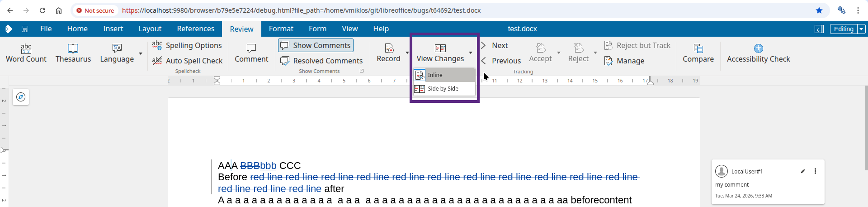Click the save document icon
The height and width of the screenshot is (207, 868).
pos(25,29)
